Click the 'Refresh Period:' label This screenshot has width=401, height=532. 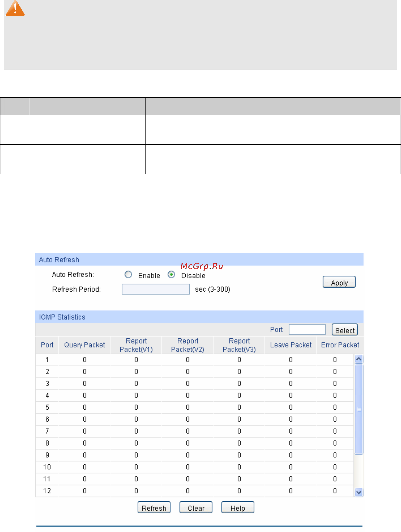pos(76,289)
